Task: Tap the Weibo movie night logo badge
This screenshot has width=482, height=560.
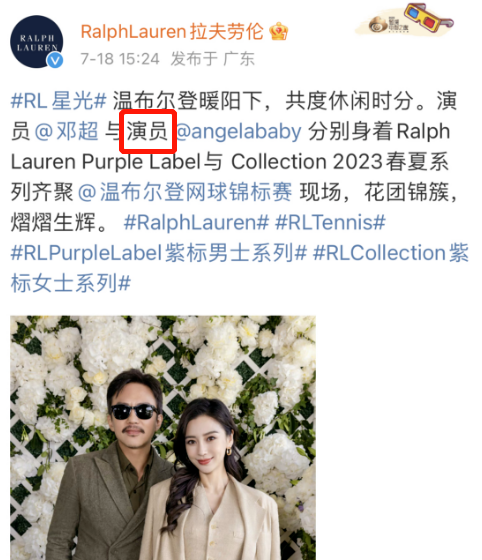Action: click(388, 24)
